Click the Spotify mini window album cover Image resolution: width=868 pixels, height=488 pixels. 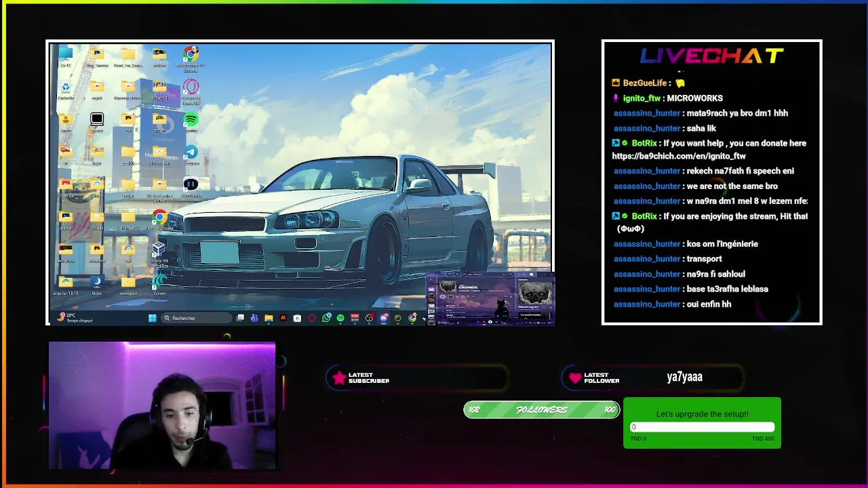pos(535,293)
